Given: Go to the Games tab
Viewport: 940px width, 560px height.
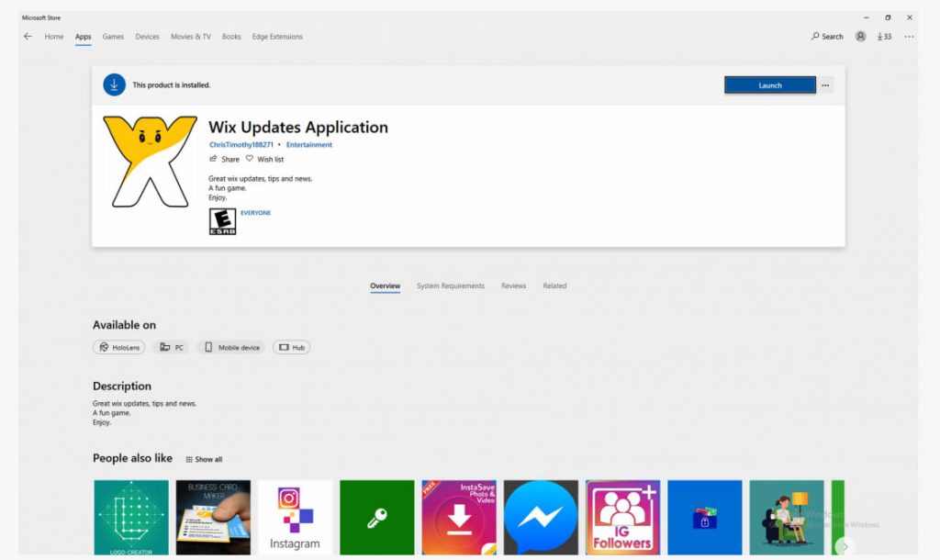Looking at the screenshot, I should [113, 37].
